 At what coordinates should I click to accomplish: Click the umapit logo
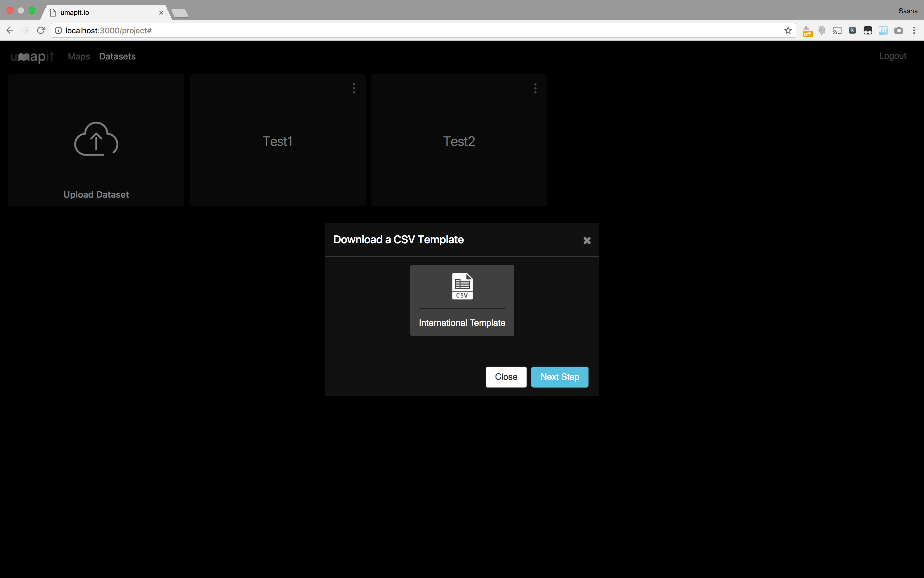[32, 57]
